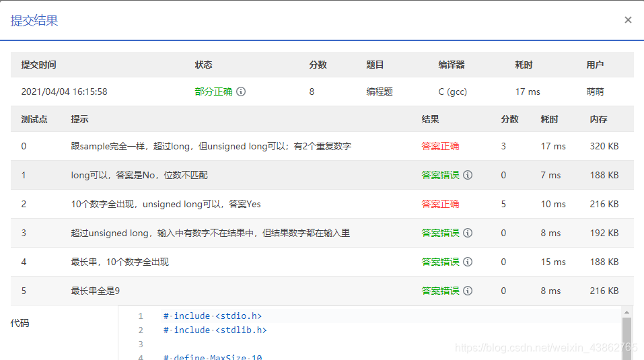
Task: Click the submission date 2021/04/04 16:15:58
Action: pyautogui.click(x=64, y=92)
